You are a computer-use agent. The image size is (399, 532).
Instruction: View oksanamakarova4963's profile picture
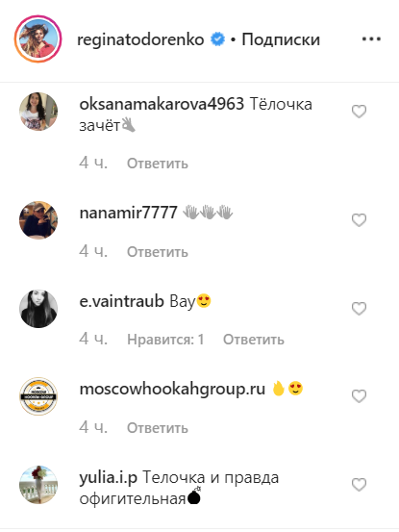(x=38, y=112)
